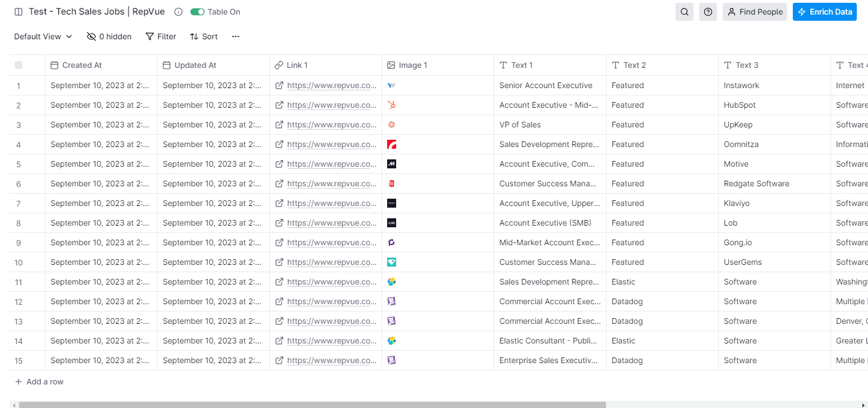The image size is (868, 408).
Task: Click the UpKeep logo image in row 3
Action: [x=392, y=125]
